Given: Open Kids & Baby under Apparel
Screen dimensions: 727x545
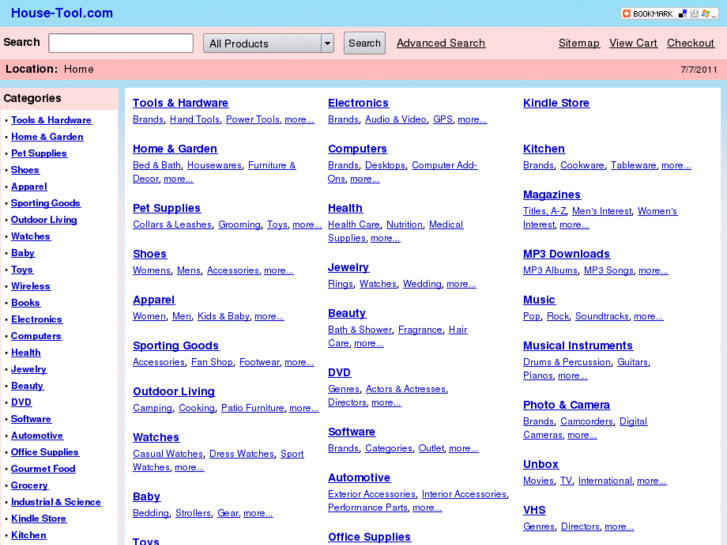Looking at the screenshot, I should tap(223, 316).
